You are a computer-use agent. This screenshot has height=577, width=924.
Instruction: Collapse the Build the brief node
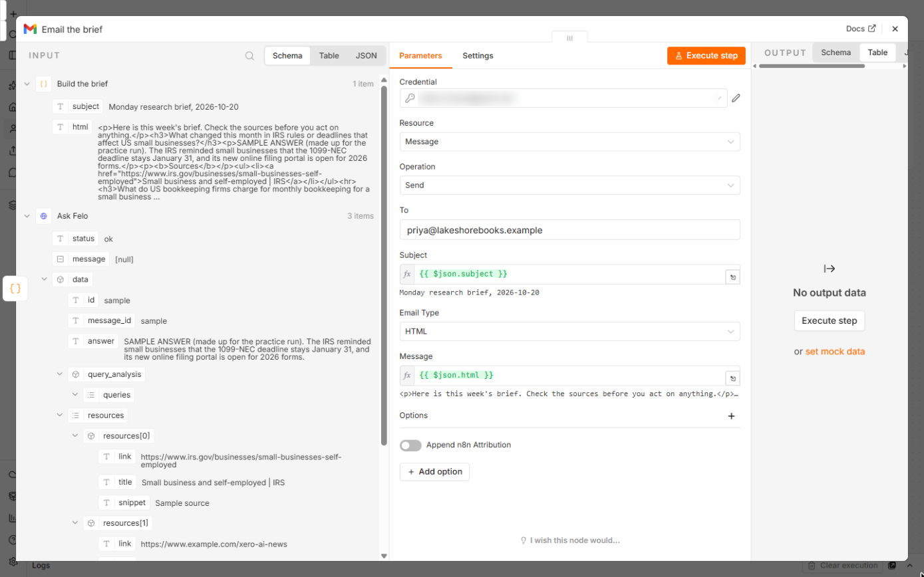pos(27,84)
